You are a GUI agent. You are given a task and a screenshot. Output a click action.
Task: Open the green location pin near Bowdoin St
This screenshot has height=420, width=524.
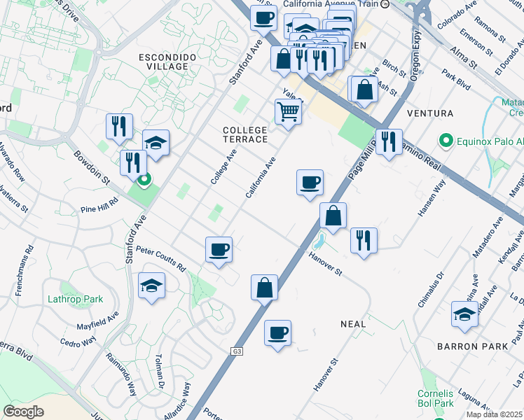coord(144,182)
